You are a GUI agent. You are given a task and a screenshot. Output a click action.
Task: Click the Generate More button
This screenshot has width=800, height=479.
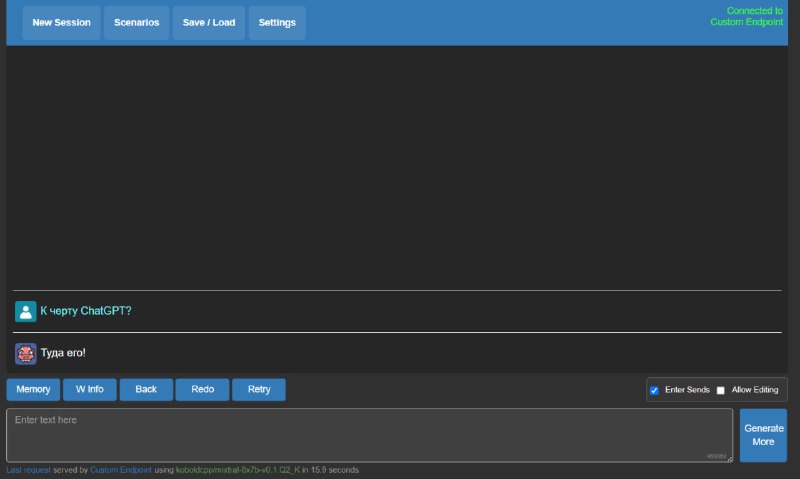coord(763,435)
